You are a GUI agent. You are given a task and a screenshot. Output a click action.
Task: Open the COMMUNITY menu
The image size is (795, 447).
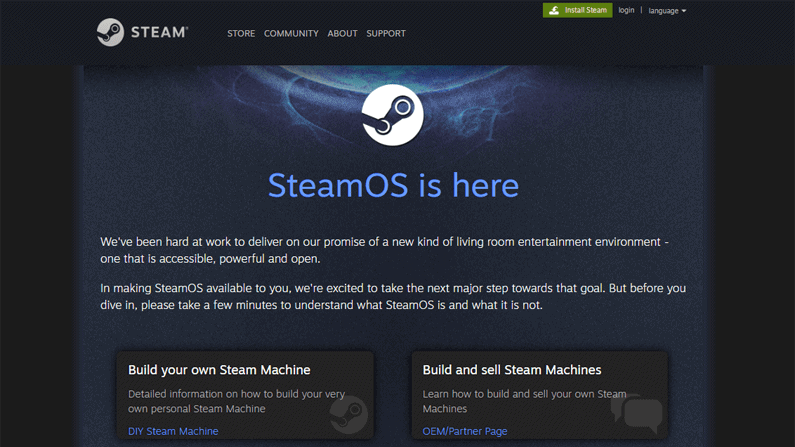tap(291, 33)
